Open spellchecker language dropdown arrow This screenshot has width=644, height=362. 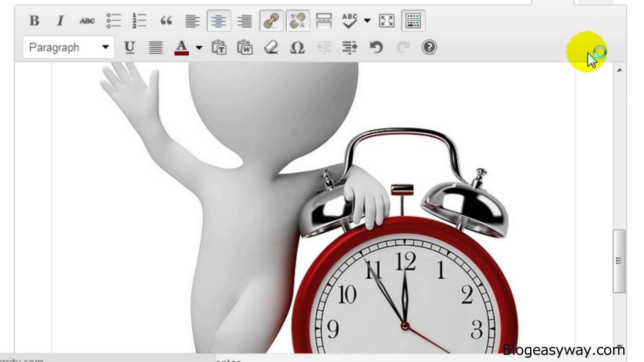coord(367,21)
